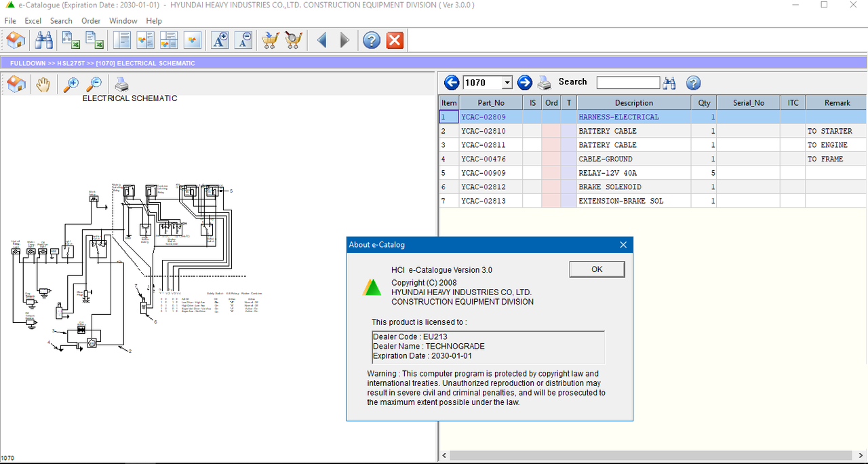This screenshot has height=464, width=868.
Task: Click the view-cart magnifier icon
Action: click(x=294, y=41)
